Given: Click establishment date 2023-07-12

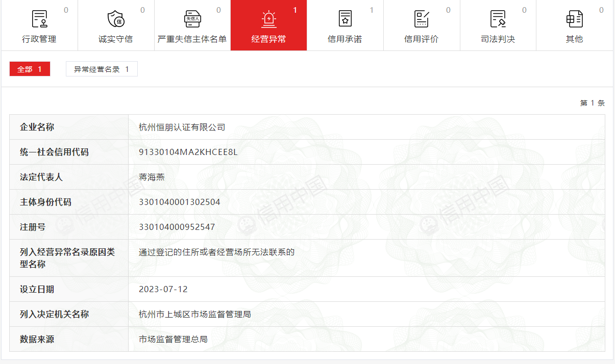Looking at the screenshot, I should tap(163, 289).
